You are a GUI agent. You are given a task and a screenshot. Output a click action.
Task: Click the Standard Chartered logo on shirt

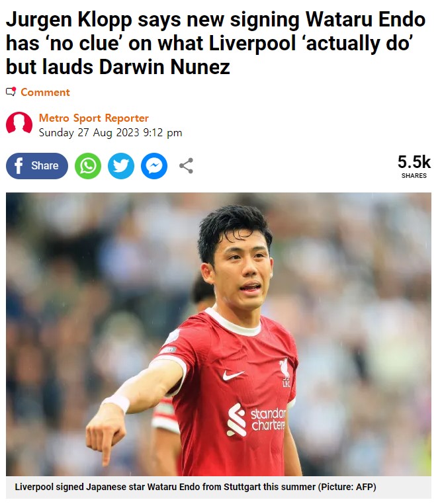coord(257,420)
